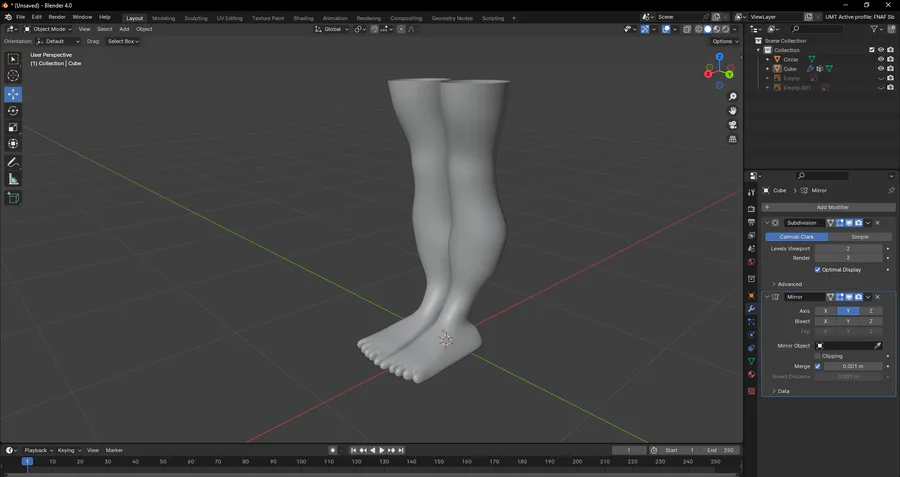
Task: Click frame 100 on the timeline ruler
Action: (302, 462)
